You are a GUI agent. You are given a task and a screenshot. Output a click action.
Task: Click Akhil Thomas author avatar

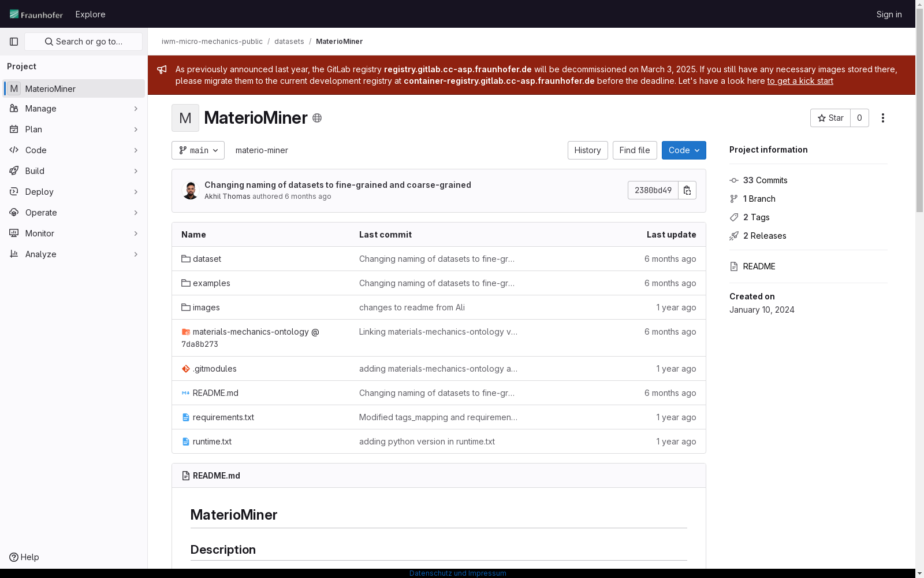191,190
